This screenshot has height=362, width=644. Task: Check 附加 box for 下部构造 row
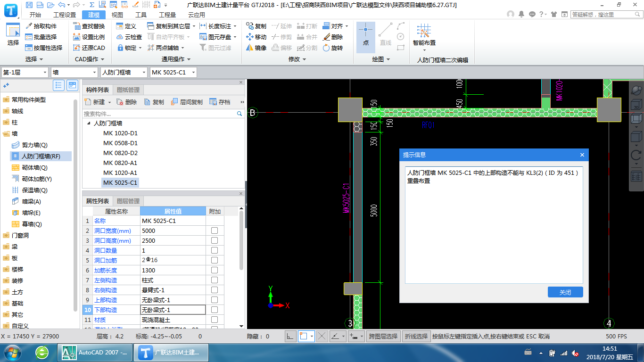[215, 310]
